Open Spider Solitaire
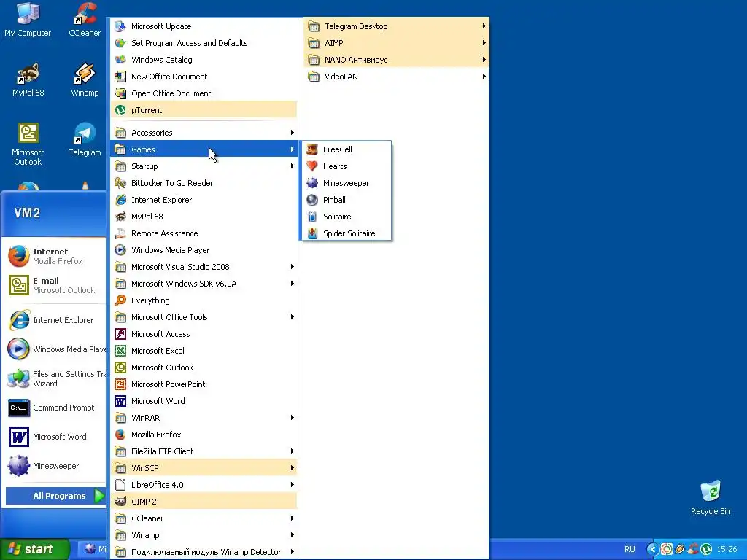 [x=347, y=233]
